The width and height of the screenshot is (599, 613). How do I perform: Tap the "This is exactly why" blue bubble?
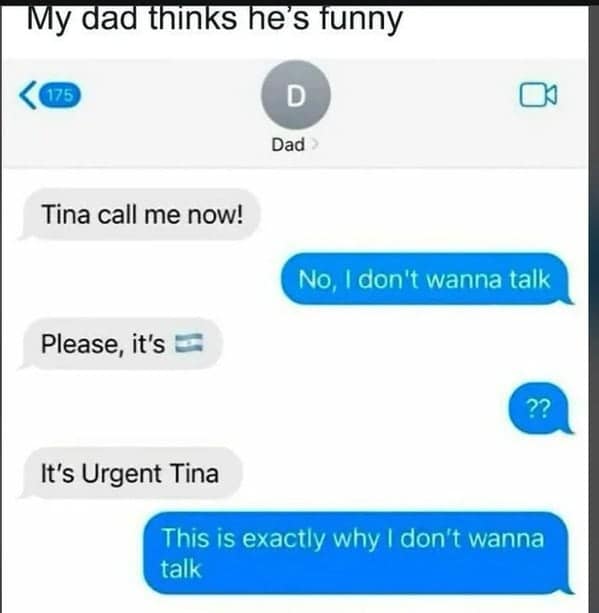point(358,553)
